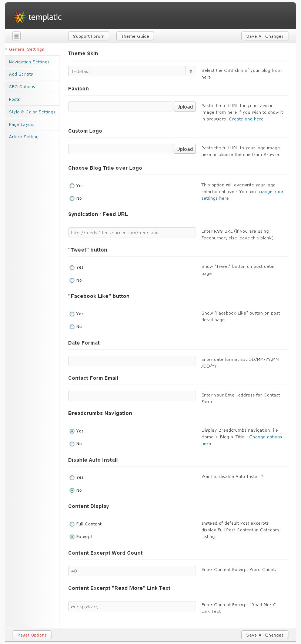The height and width of the screenshot is (644, 301).
Task: Click Reset Options button
Action: click(x=32, y=635)
